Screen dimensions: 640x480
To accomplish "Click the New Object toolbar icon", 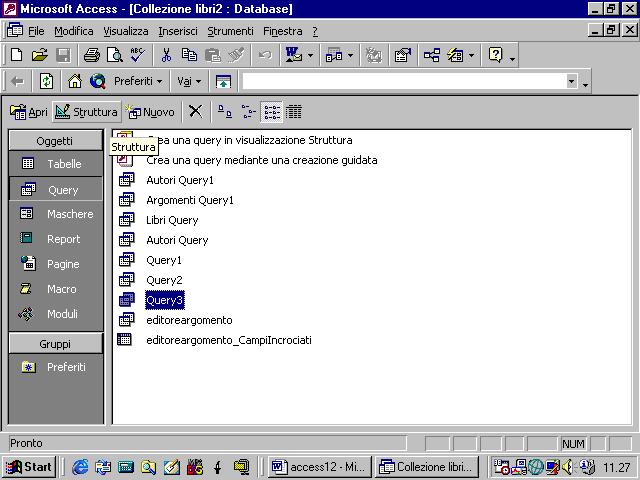I will coord(456,55).
